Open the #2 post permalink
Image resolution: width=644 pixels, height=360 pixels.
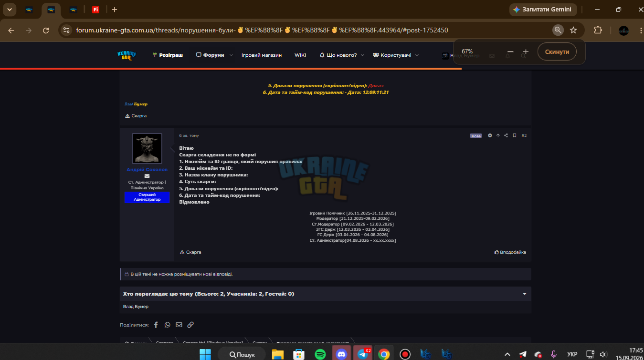click(x=524, y=136)
